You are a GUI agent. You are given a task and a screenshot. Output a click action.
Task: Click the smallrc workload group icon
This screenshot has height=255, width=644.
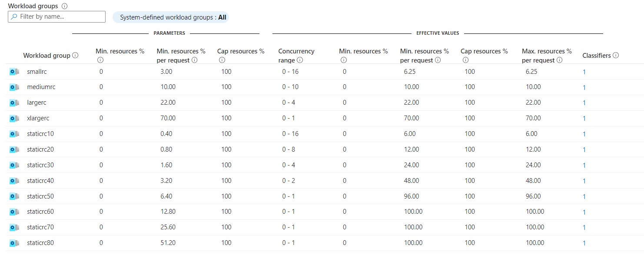click(14, 72)
